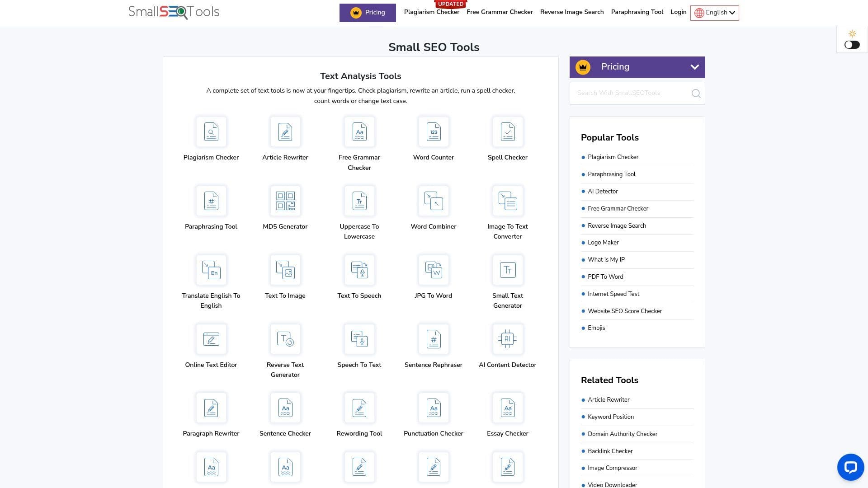Open Emojis in Popular Tools
Image resolution: width=868 pixels, height=488 pixels.
pos(596,328)
